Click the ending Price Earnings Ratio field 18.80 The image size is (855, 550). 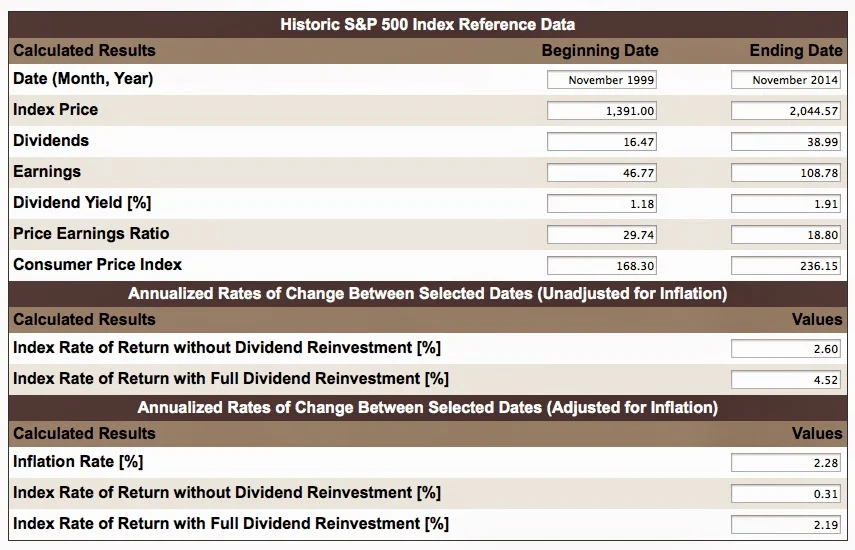pyautogui.click(x=786, y=235)
